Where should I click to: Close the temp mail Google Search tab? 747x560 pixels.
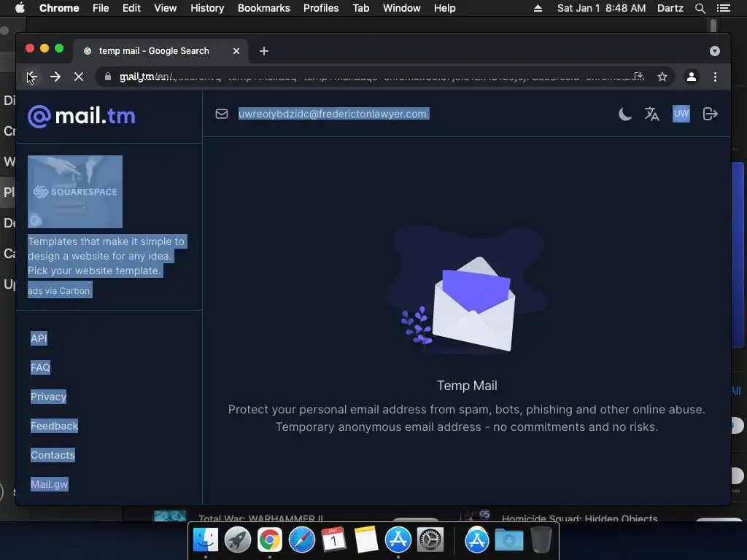(x=236, y=51)
